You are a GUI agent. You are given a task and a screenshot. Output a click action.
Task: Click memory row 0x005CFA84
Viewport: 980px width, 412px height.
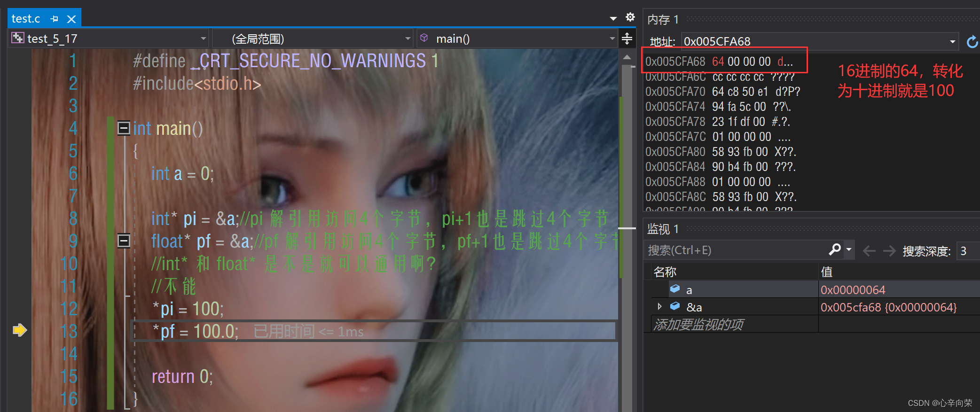coord(721,167)
